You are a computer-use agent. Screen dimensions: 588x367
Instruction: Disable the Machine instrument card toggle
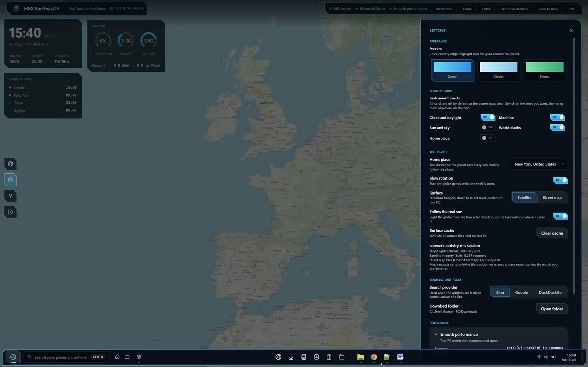click(x=557, y=117)
